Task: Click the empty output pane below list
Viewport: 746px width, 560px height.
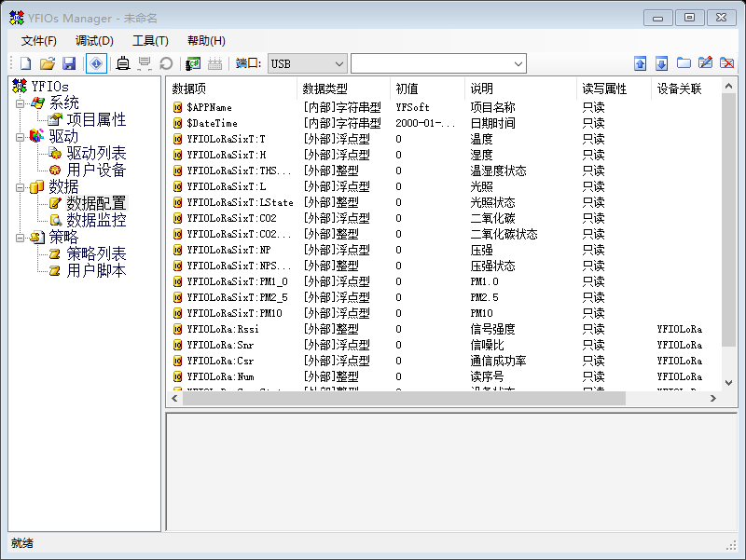Action: tap(451, 471)
